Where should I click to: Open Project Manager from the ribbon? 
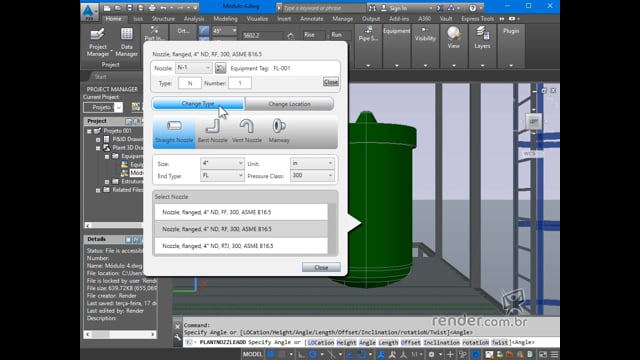[98, 42]
